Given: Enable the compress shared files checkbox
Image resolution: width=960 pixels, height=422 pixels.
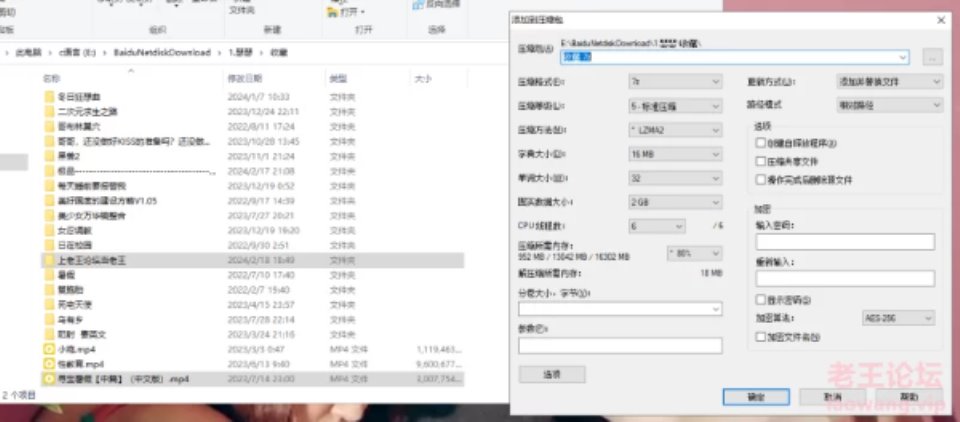Looking at the screenshot, I should (x=761, y=162).
